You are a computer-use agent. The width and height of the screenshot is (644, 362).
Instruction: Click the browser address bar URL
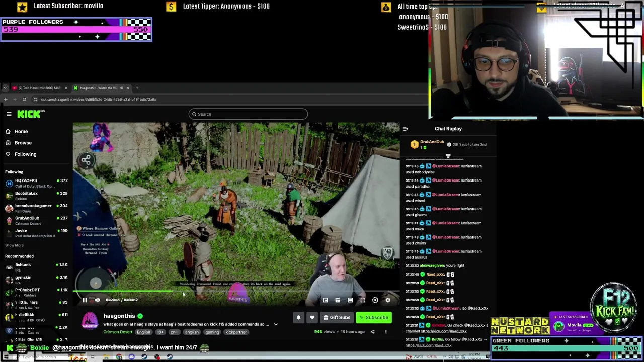tap(98, 99)
